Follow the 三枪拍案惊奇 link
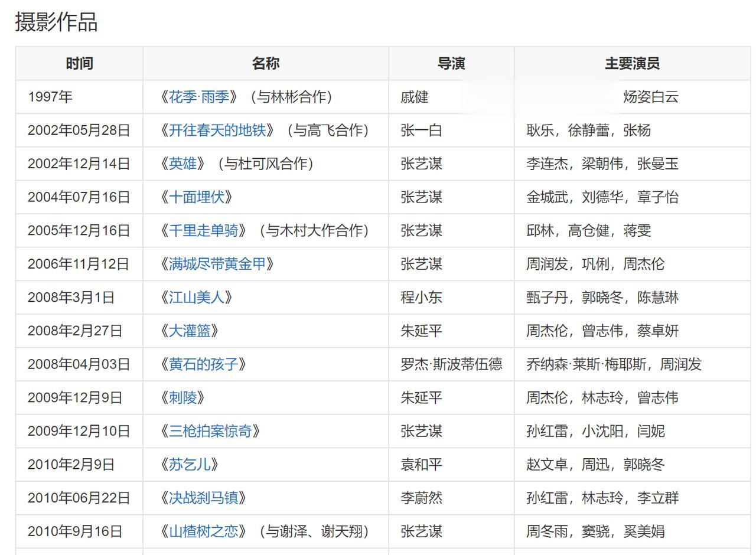The height and width of the screenshot is (555, 756). pyautogui.click(x=210, y=431)
